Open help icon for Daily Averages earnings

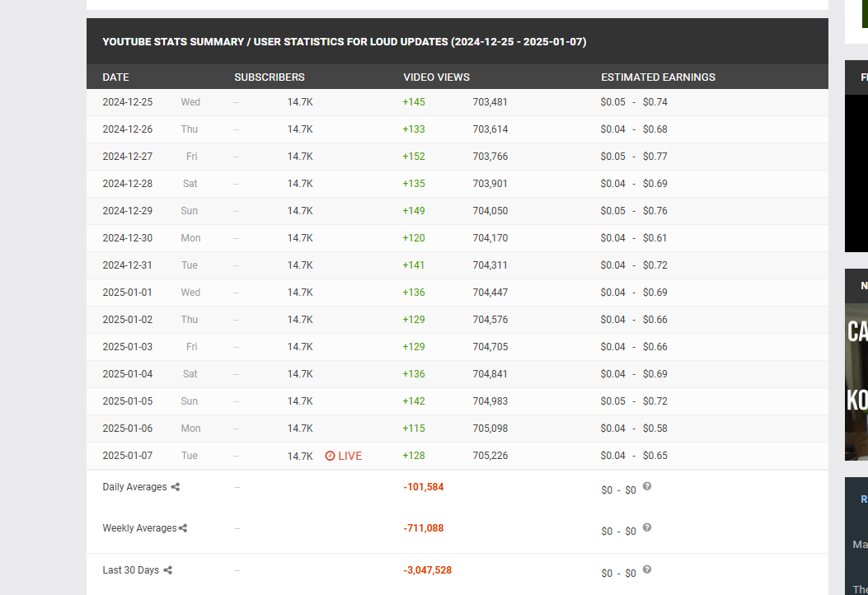pos(646,486)
